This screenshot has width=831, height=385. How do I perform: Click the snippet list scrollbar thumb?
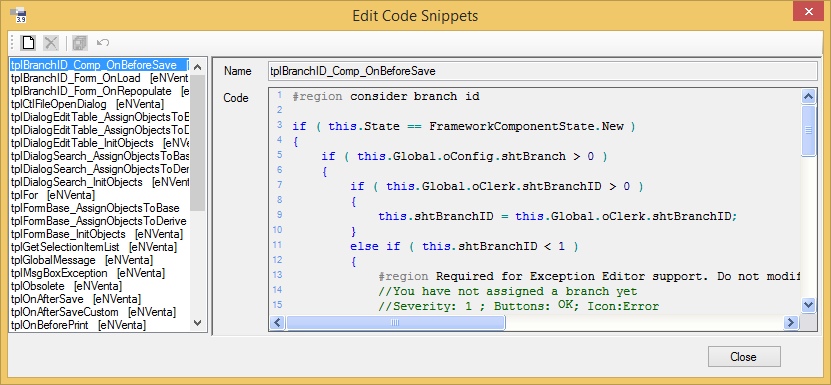[x=197, y=143]
